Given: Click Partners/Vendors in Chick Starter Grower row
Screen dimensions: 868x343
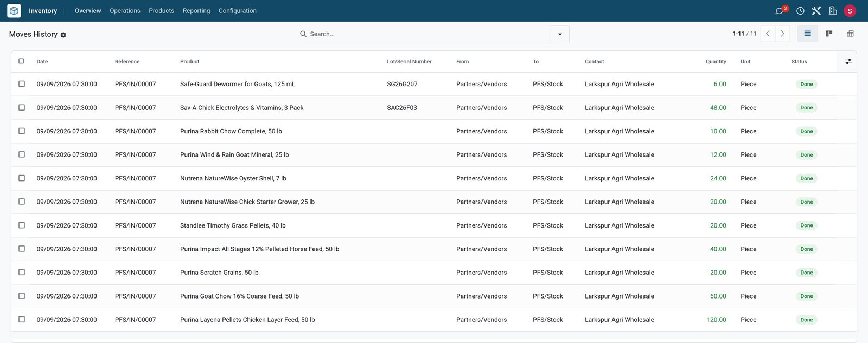Looking at the screenshot, I should coord(482,202).
